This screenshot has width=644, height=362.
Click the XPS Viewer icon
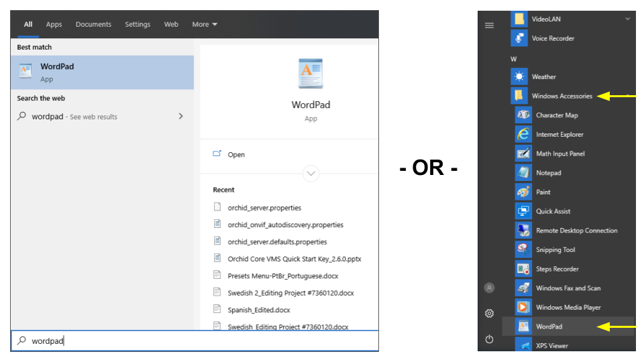coord(523,344)
